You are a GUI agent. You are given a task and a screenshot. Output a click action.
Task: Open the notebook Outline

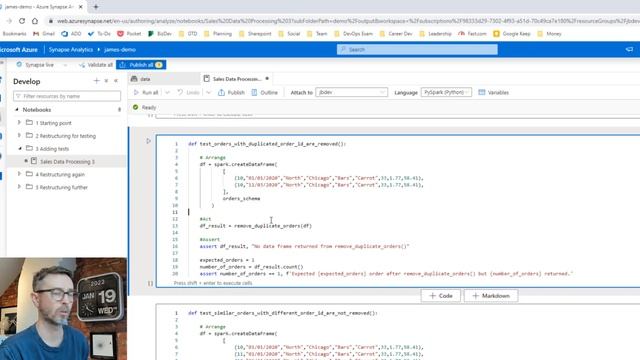click(264, 93)
